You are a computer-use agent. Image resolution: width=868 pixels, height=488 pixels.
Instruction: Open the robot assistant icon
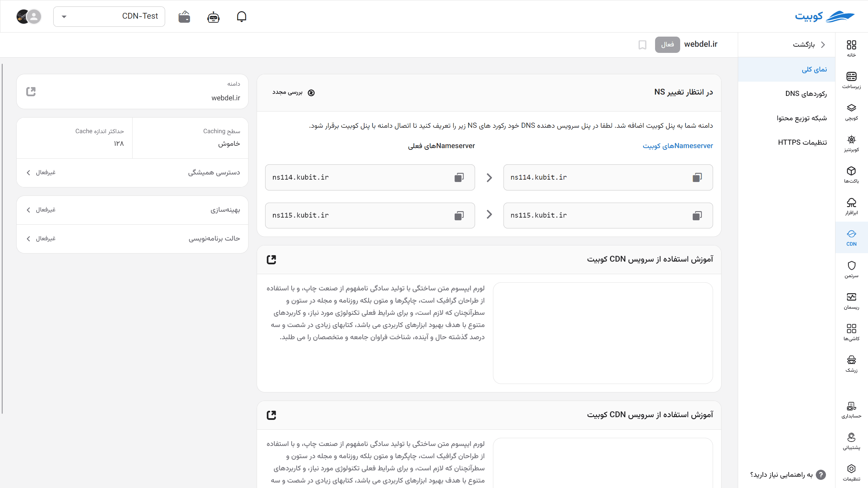pyautogui.click(x=213, y=17)
